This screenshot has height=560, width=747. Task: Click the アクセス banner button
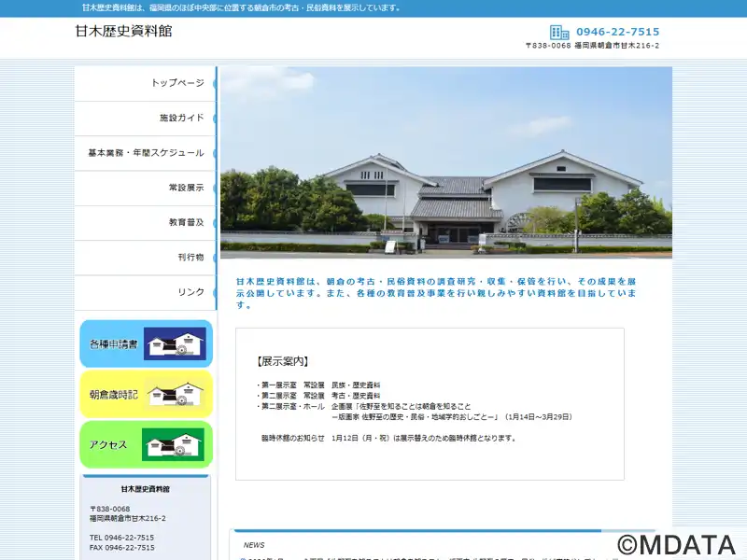click(147, 444)
